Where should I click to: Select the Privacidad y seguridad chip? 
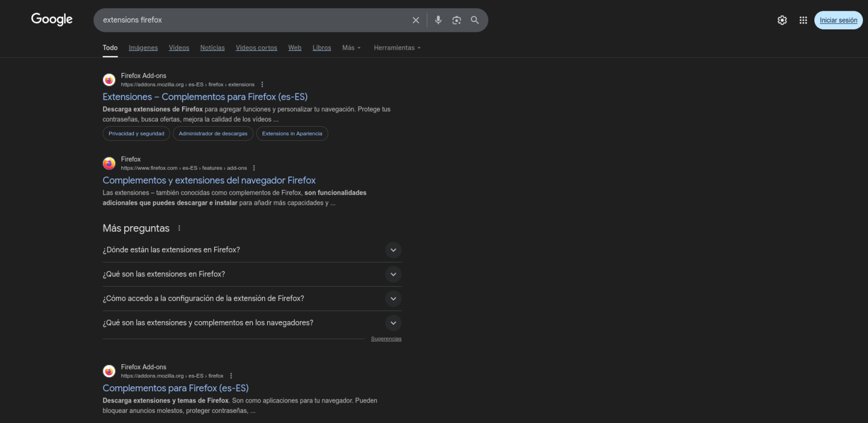pos(136,133)
